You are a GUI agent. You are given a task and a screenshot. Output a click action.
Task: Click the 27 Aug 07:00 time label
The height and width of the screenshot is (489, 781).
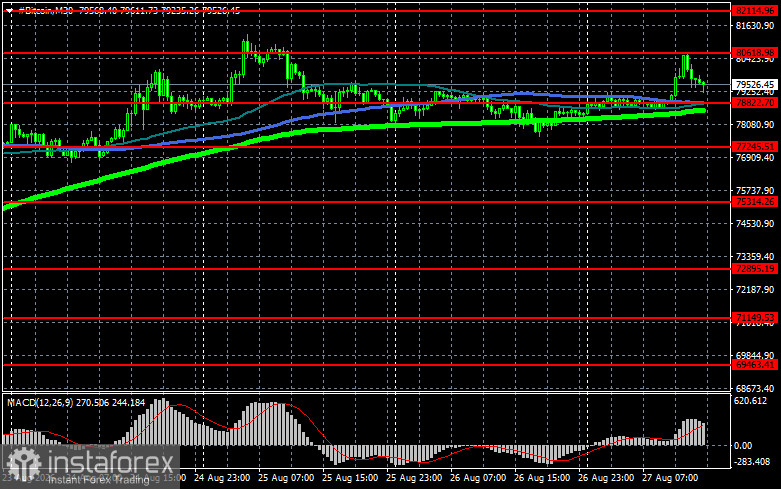point(670,478)
